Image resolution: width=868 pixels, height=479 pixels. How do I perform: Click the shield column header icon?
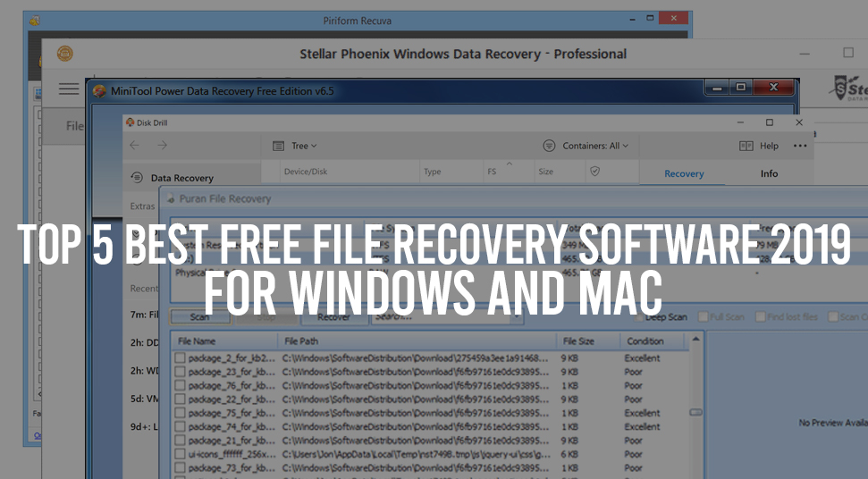[595, 172]
